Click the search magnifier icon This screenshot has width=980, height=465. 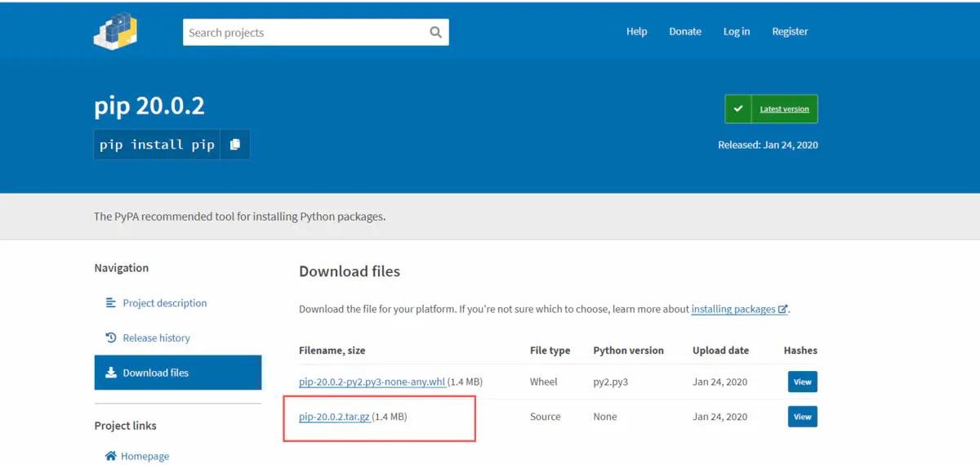[435, 33]
